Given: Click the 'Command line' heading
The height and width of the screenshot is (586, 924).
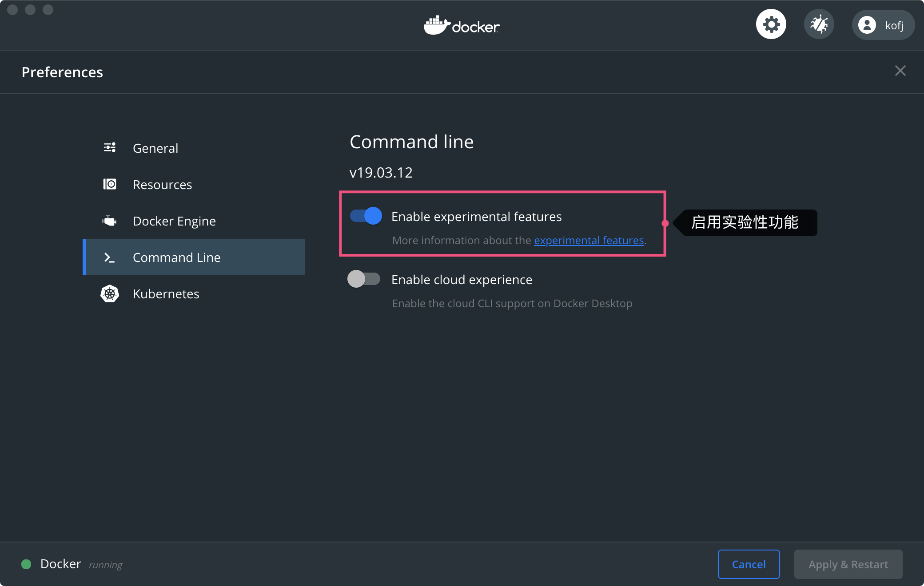Looking at the screenshot, I should [x=412, y=142].
